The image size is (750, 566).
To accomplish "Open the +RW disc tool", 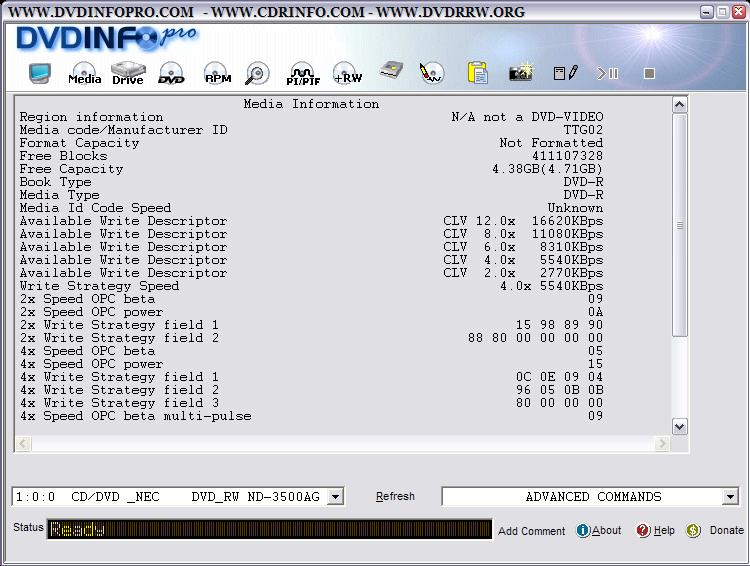I will [x=347, y=73].
